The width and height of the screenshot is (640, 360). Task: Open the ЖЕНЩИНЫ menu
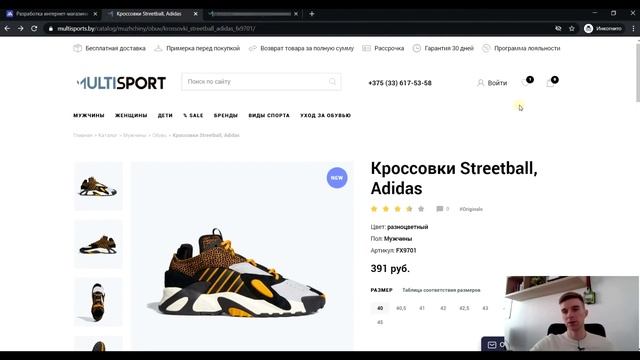pos(131,116)
